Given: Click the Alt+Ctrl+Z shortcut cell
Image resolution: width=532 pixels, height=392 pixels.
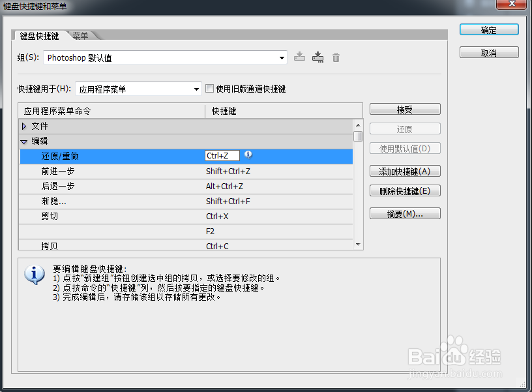Looking at the screenshot, I should click(x=224, y=187).
